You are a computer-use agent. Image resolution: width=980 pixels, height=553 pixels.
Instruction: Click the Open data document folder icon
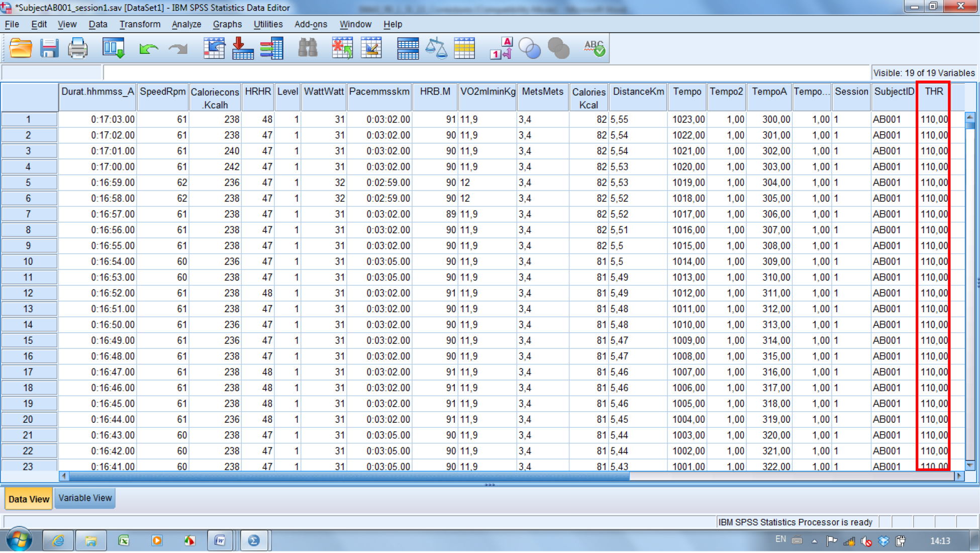click(21, 48)
